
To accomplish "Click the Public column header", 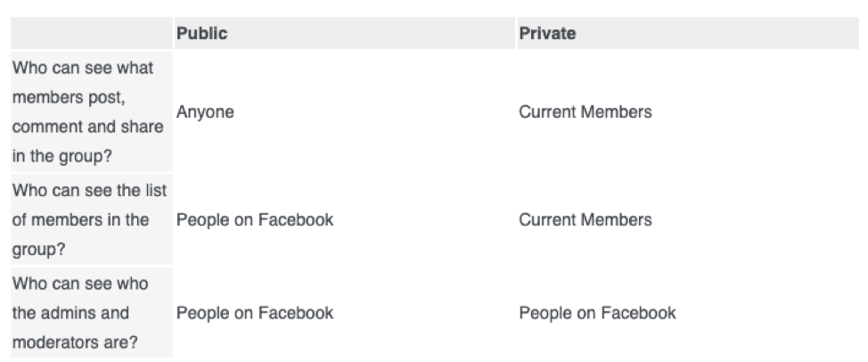I will click(x=201, y=34).
